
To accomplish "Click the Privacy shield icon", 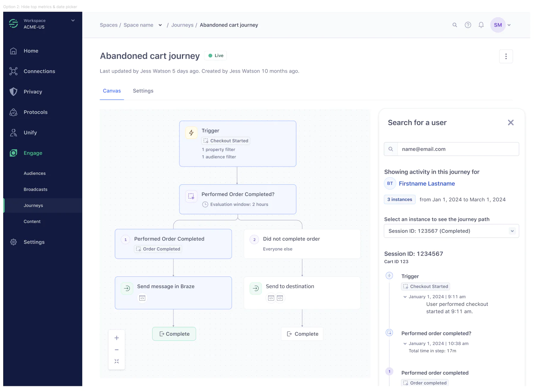I will [13, 92].
